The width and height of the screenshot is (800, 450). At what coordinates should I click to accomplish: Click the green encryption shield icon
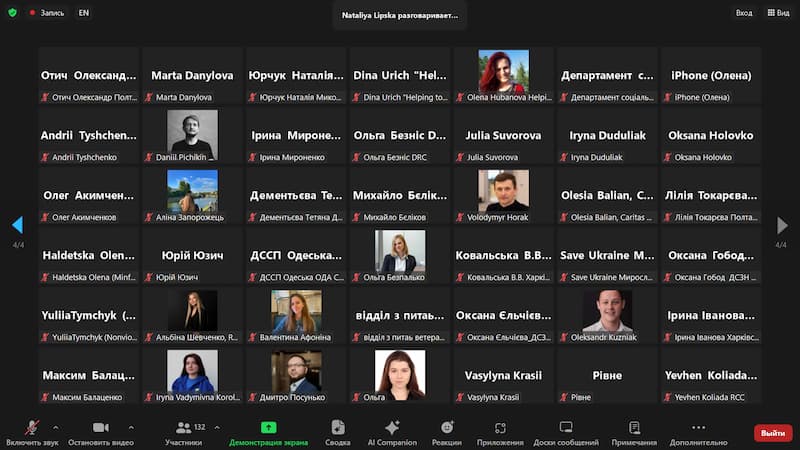point(13,13)
